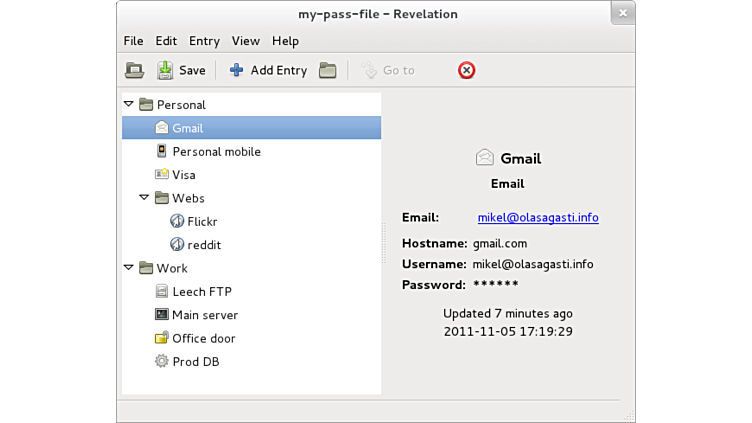The image size is (752, 423).
Task: Collapse the Work folder triangle
Action: (129, 268)
